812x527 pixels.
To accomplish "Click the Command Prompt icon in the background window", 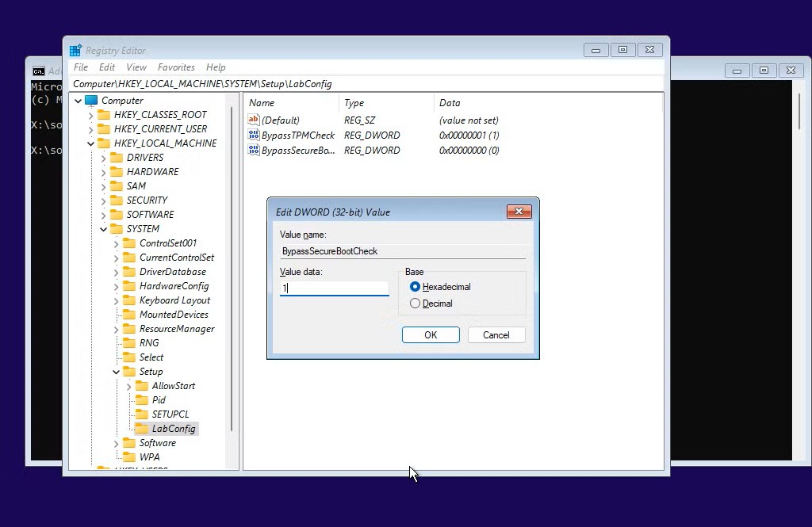I will point(39,71).
